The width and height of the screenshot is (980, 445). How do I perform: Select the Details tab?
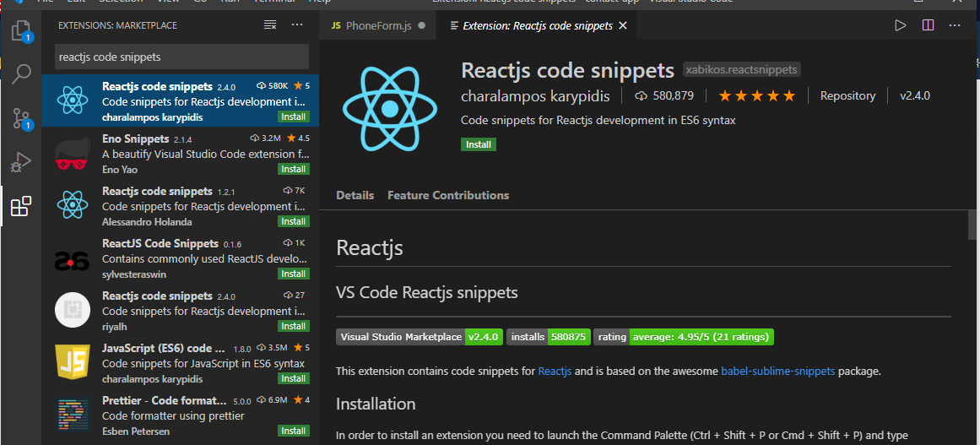[355, 195]
